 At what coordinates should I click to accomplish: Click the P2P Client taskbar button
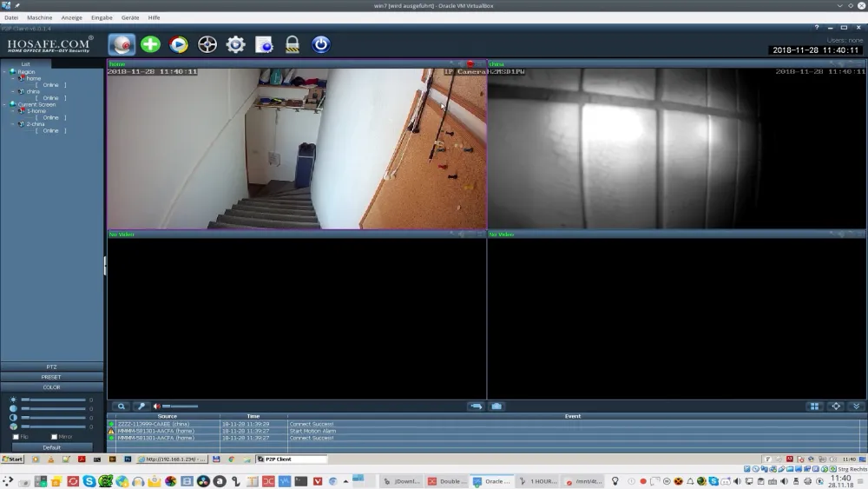click(292, 459)
